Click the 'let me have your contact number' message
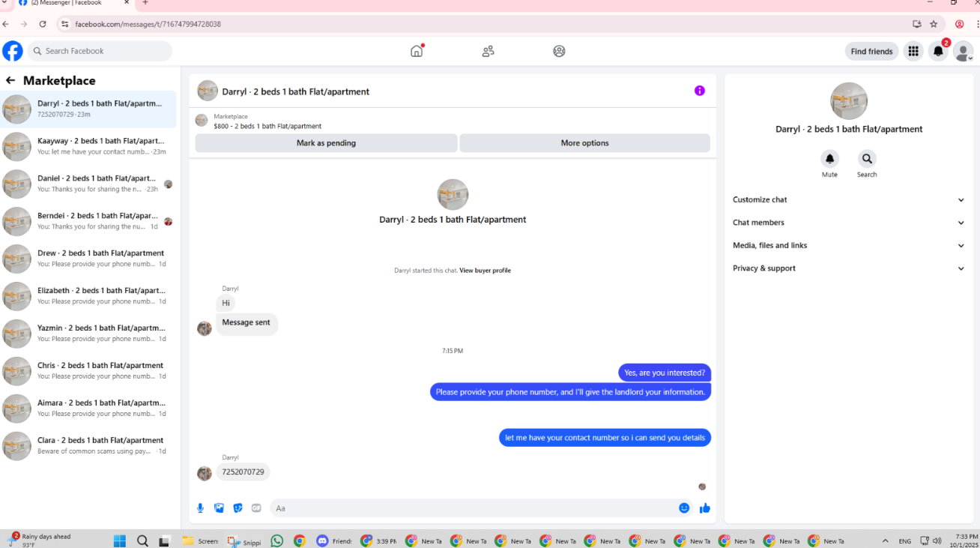 605,438
